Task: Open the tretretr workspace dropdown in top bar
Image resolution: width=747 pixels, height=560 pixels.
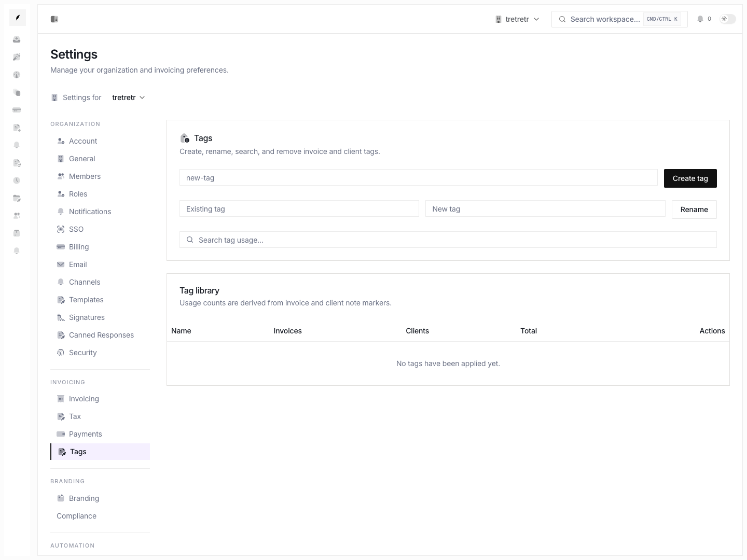Action: (x=517, y=19)
